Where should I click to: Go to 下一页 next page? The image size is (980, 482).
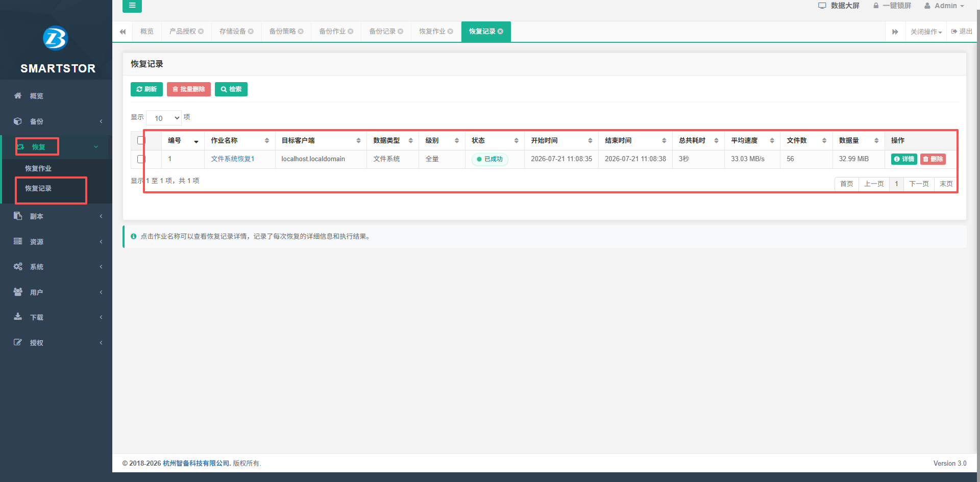(x=919, y=184)
